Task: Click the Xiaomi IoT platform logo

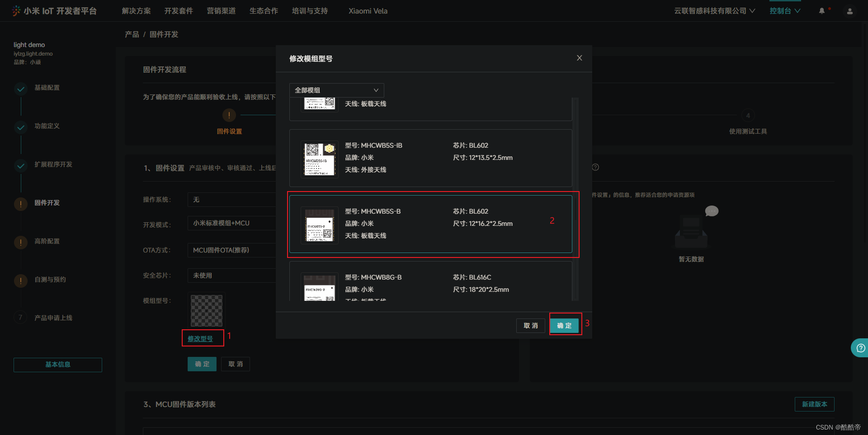Action: (x=55, y=11)
